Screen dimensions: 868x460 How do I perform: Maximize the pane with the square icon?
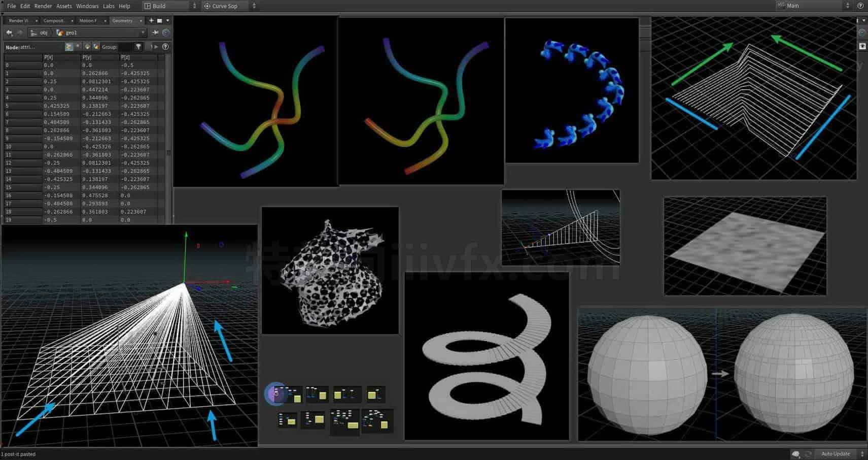[x=159, y=21]
